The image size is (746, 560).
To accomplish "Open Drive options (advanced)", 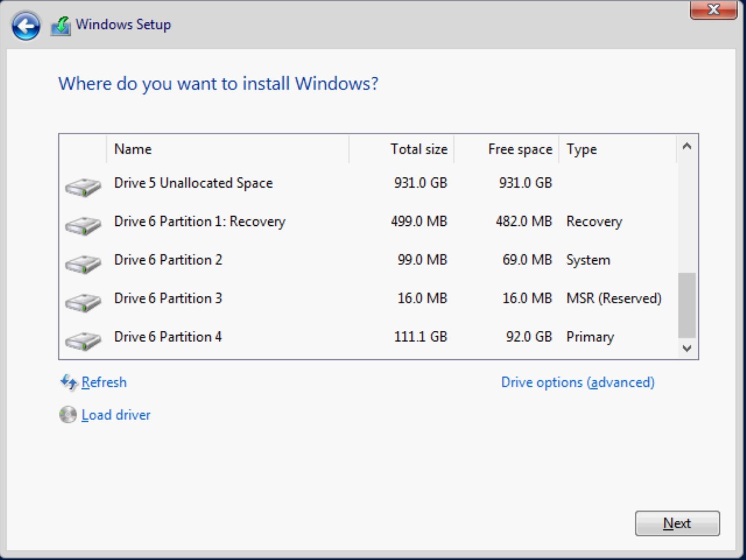I will (577, 383).
